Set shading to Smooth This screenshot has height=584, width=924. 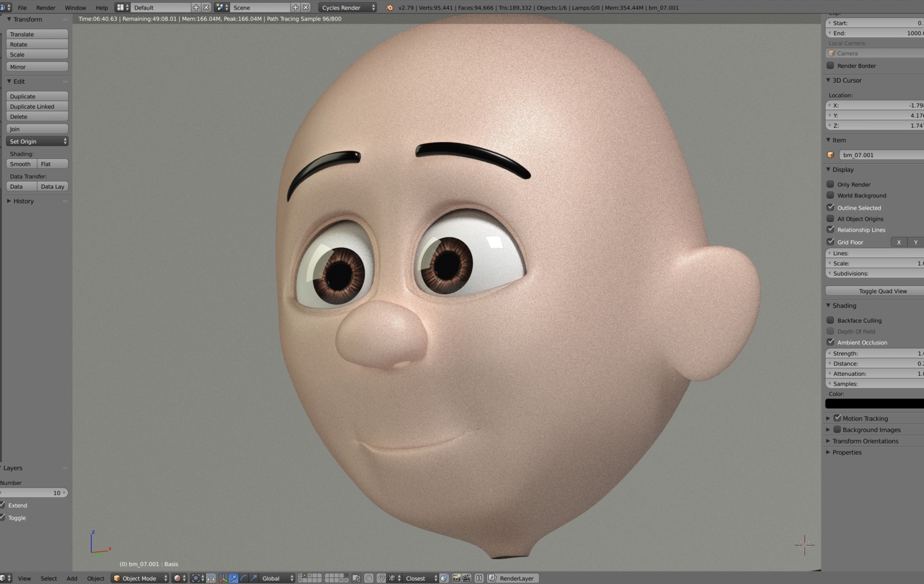[x=21, y=164]
